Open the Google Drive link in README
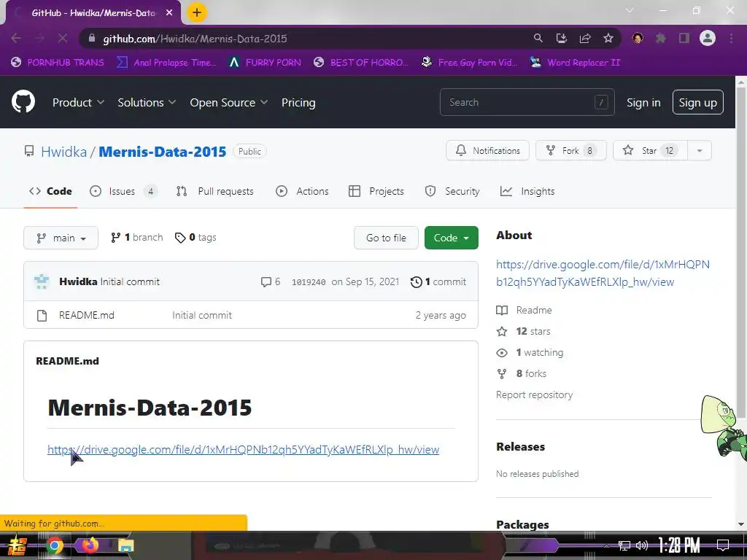747x560 pixels. tap(243, 449)
